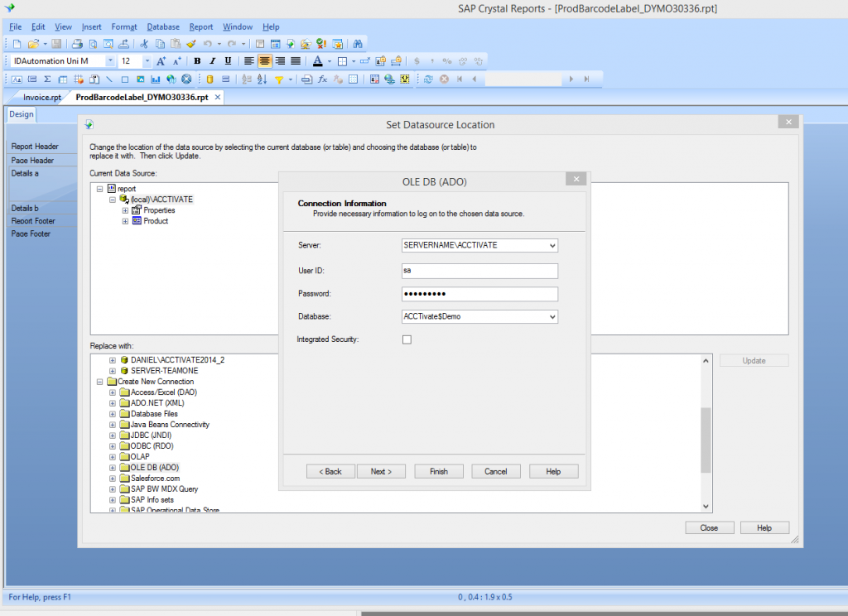Select the Report Header section

[35, 147]
